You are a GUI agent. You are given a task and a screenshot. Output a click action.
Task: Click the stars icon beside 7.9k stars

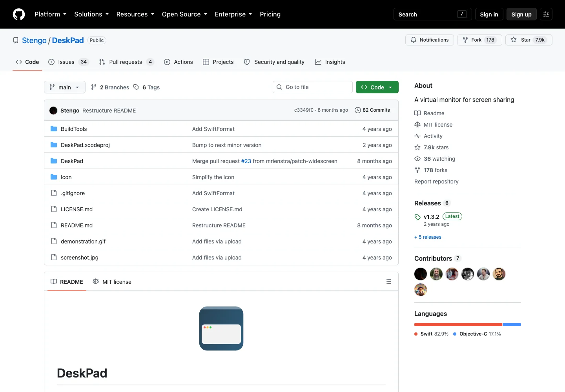417,147
